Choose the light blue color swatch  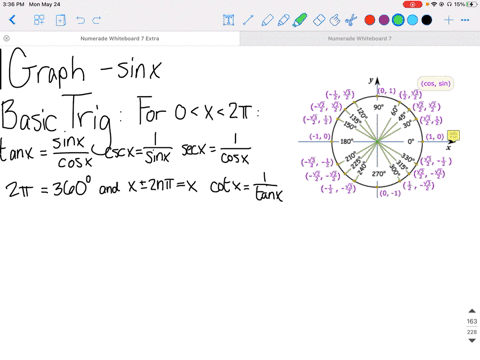pos(412,20)
